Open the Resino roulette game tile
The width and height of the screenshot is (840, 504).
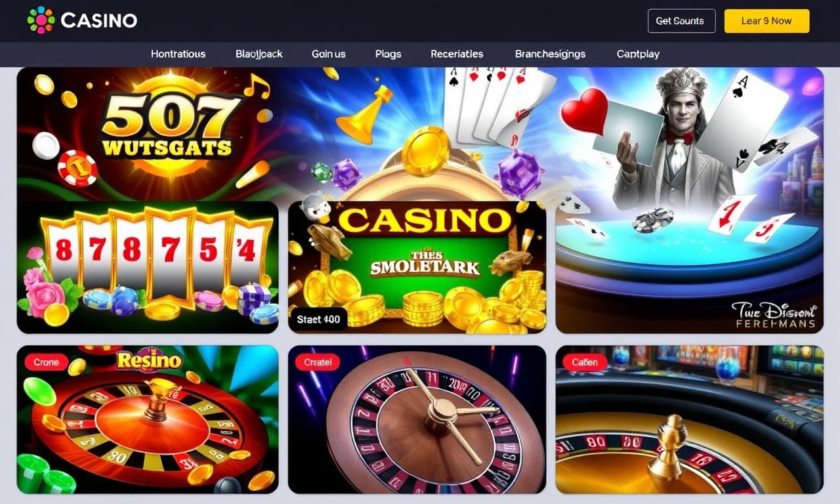148,419
